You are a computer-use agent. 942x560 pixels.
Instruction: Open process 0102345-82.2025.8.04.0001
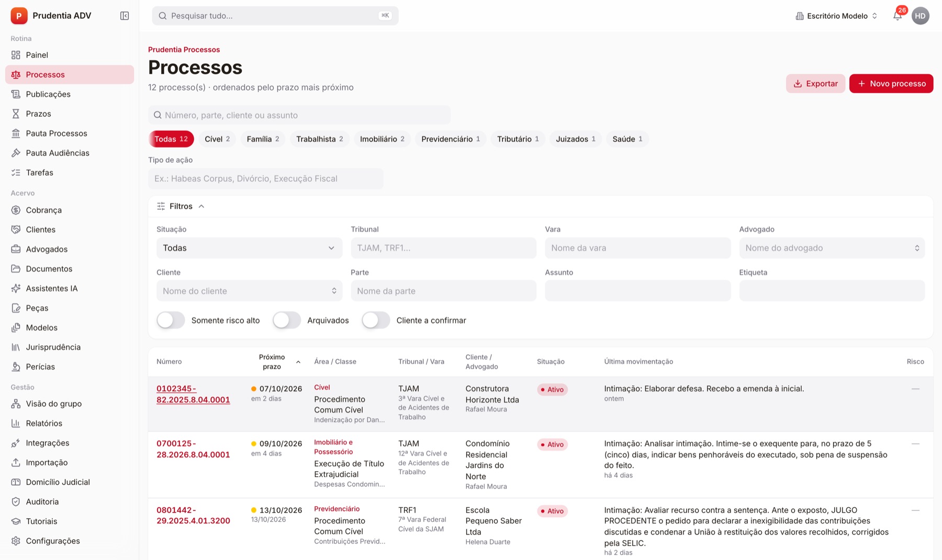193,394
